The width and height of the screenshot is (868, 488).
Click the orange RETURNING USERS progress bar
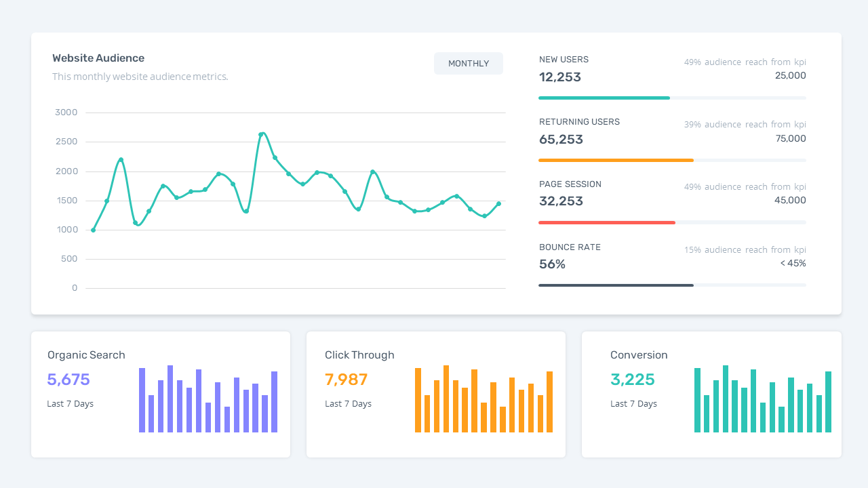coord(616,160)
